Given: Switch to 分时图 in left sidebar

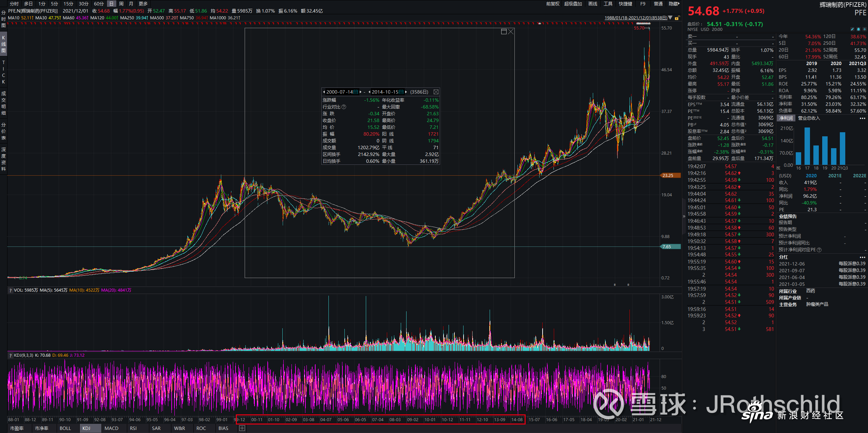Looking at the screenshot, I should point(3,19).
